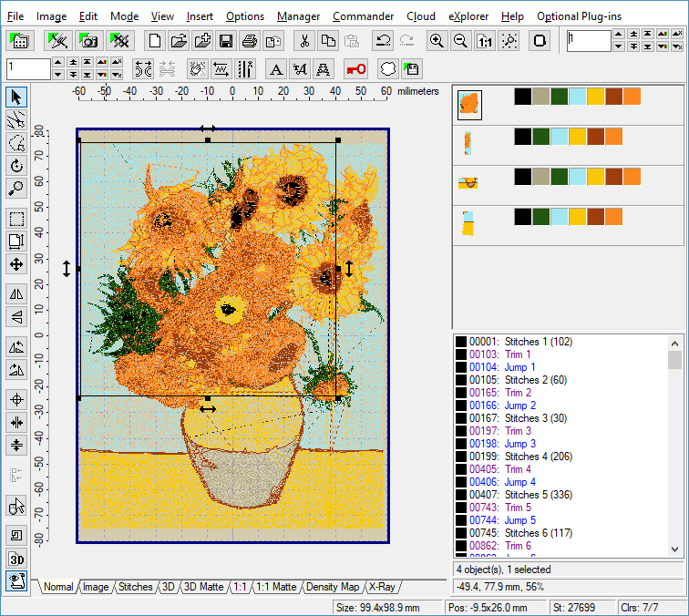Click the Zoom In magnifier icon
The width and height of the screenshot is (689, 616).
point(437,41)
